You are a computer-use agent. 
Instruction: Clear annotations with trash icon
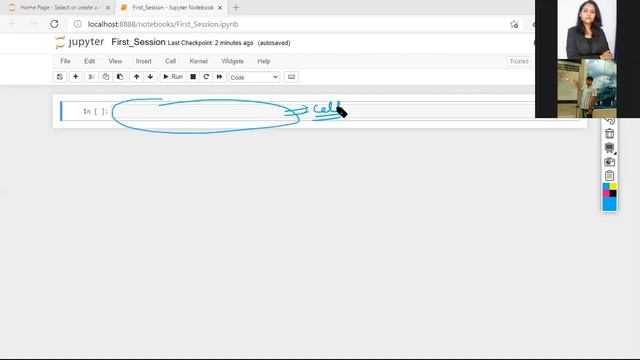[609, 133]
